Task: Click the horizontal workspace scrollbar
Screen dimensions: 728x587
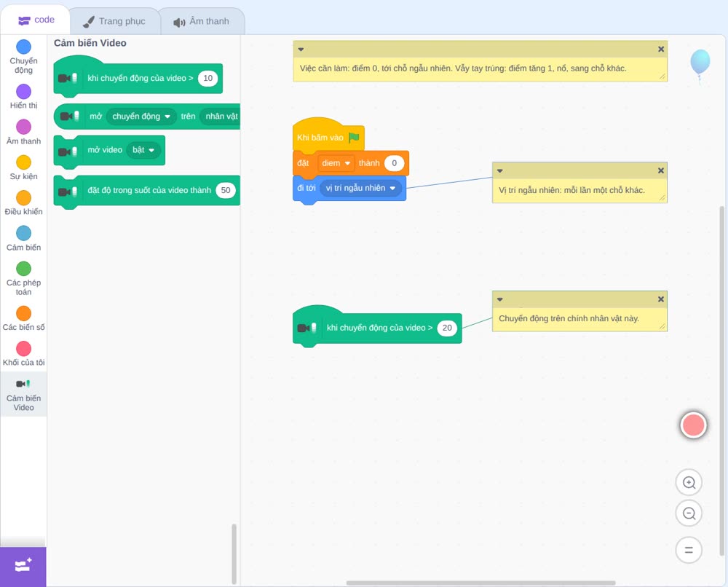Action: (480, 583)
